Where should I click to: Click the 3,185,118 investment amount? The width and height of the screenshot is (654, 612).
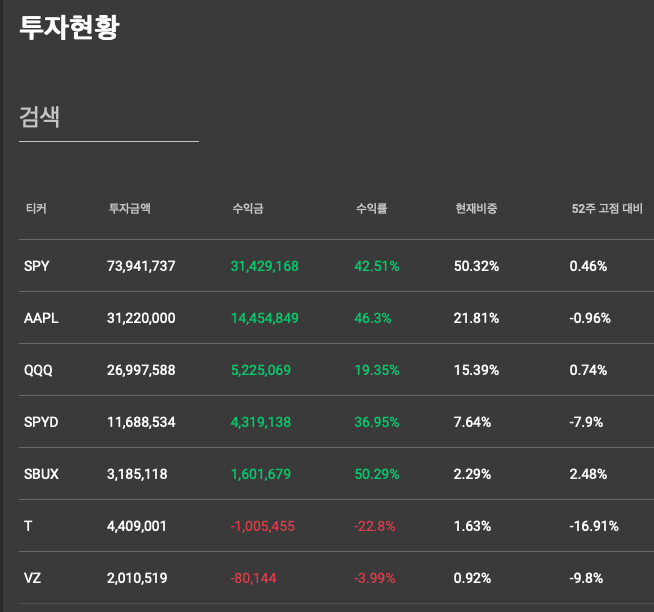[x=137, y=474]
